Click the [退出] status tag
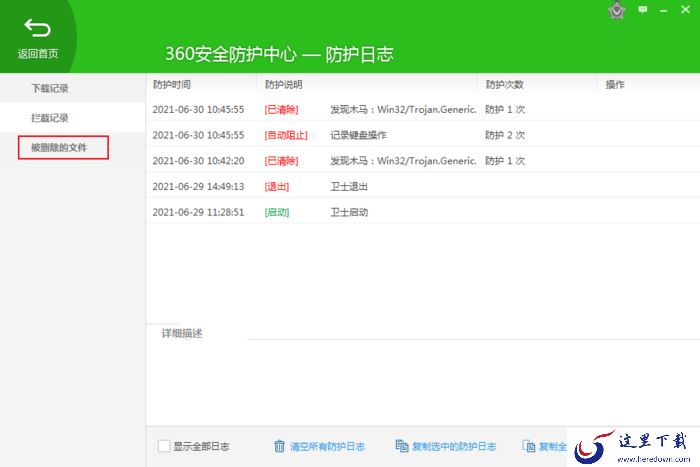The image size is (700, 467). tap(277, 187)
